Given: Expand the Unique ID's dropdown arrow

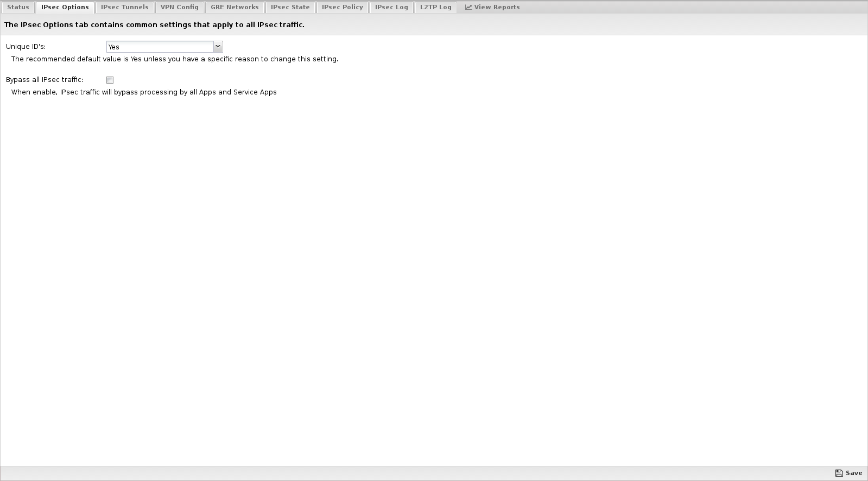Looking at the screenshot, I should pos(218,47).
